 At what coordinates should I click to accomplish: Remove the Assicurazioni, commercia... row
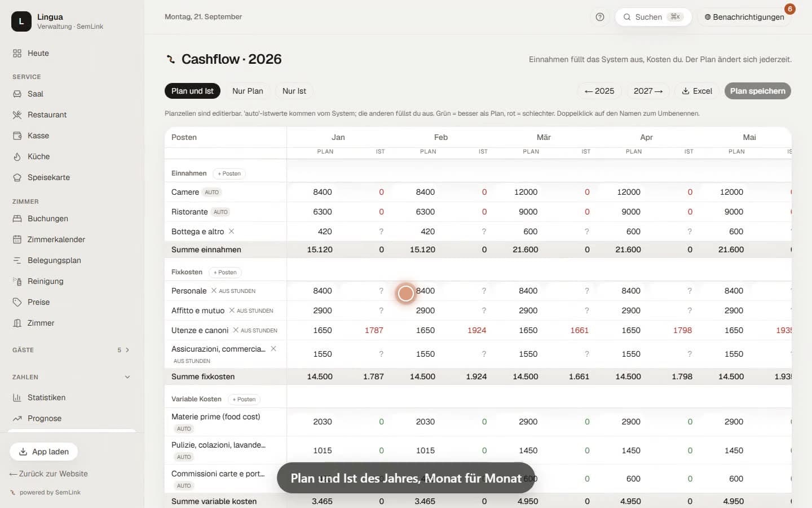(273, 349)
